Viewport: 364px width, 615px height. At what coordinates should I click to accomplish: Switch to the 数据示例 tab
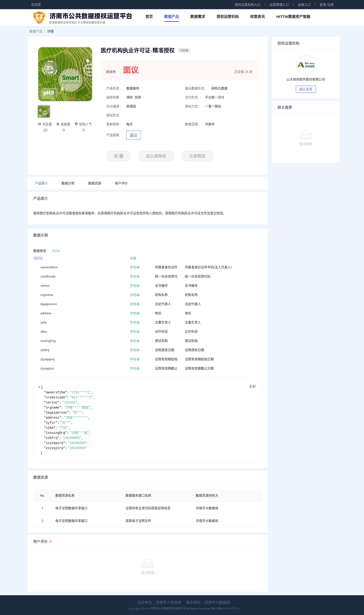coord(68,183)
